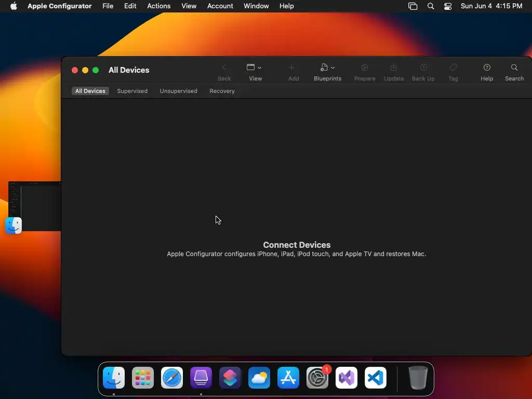Open Launchpad from the Dock
Image resolution: width=532 pixels, height=399 pixels.
coord(143,378)
